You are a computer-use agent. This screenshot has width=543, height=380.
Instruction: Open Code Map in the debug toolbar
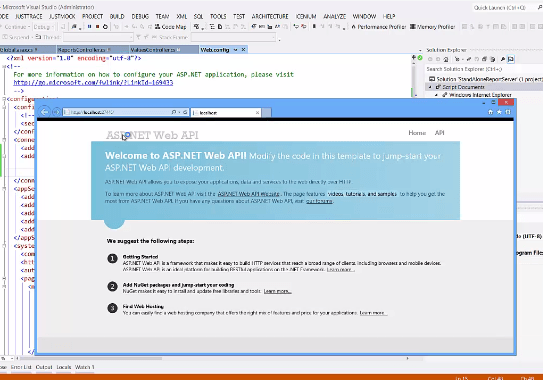[x=170, y=27]
